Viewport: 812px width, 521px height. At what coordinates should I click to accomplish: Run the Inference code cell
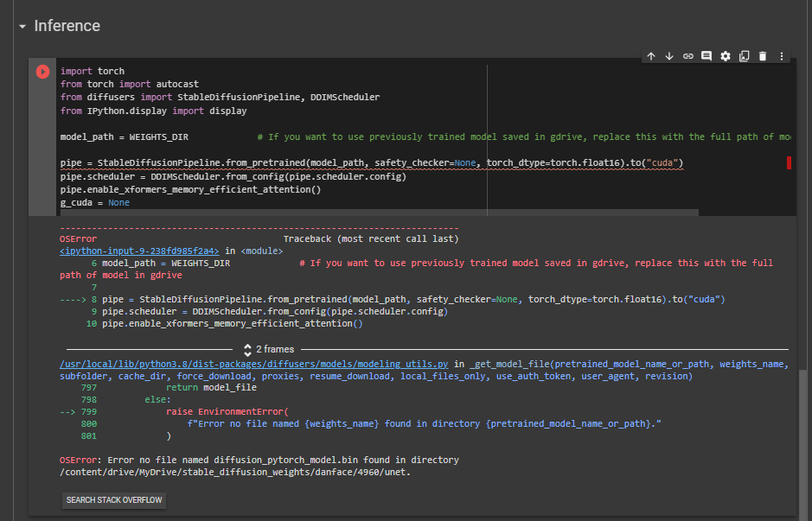coord(42,72)
